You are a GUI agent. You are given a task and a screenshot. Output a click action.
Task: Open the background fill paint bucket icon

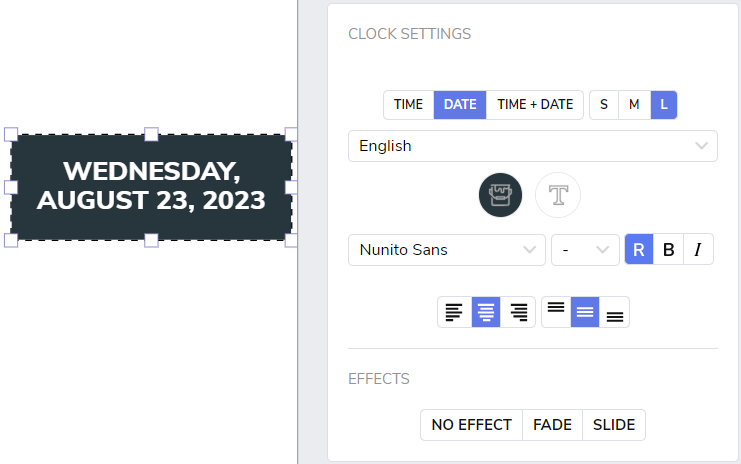tap(500, 195)
